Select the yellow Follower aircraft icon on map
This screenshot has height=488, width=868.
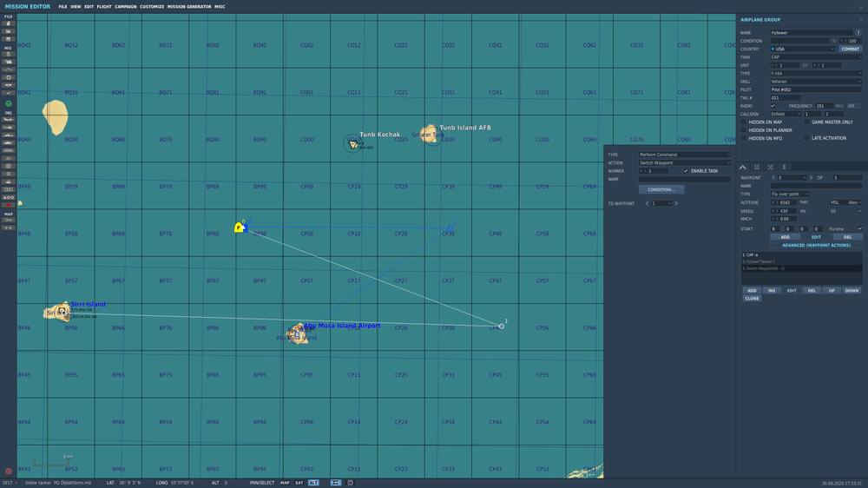[239, 228]
